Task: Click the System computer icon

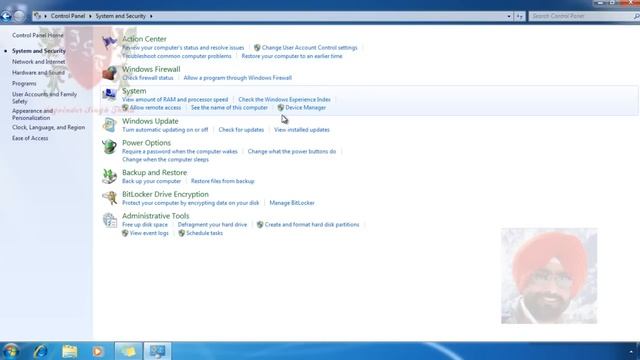Action: coord(109,94)
